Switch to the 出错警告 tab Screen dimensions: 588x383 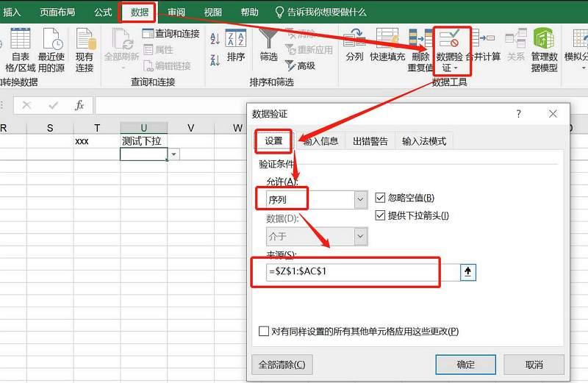(x=370, y=141)
